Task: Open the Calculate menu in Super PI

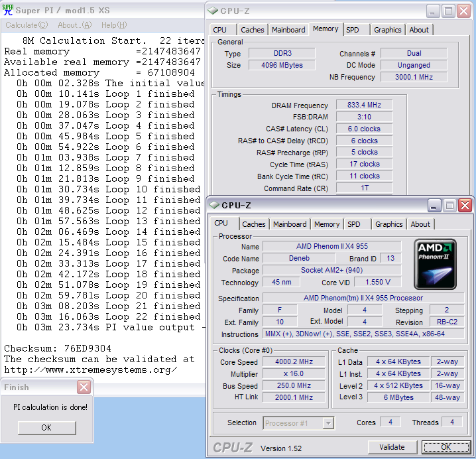Action: click(27, 25)
